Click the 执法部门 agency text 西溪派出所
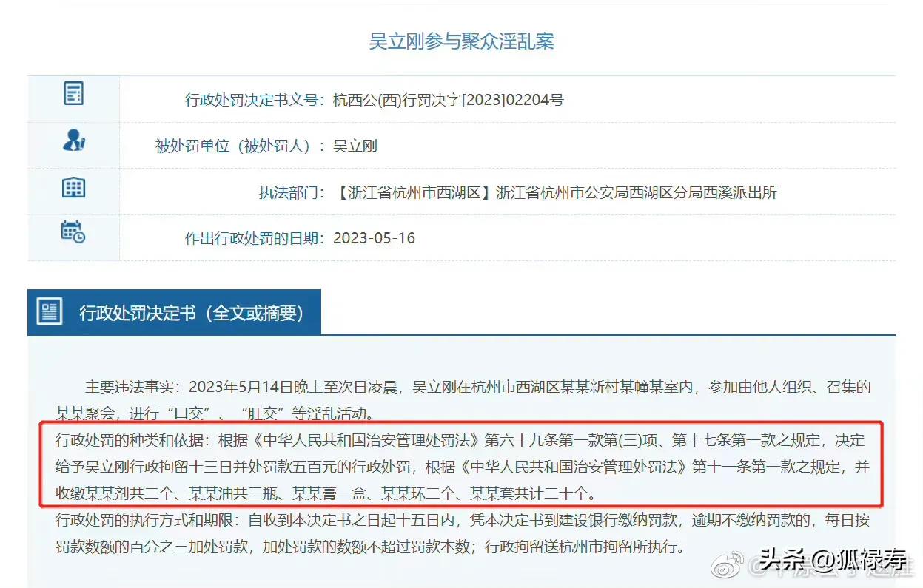Viewport: 923px width, 588px height. coord(740,192)
